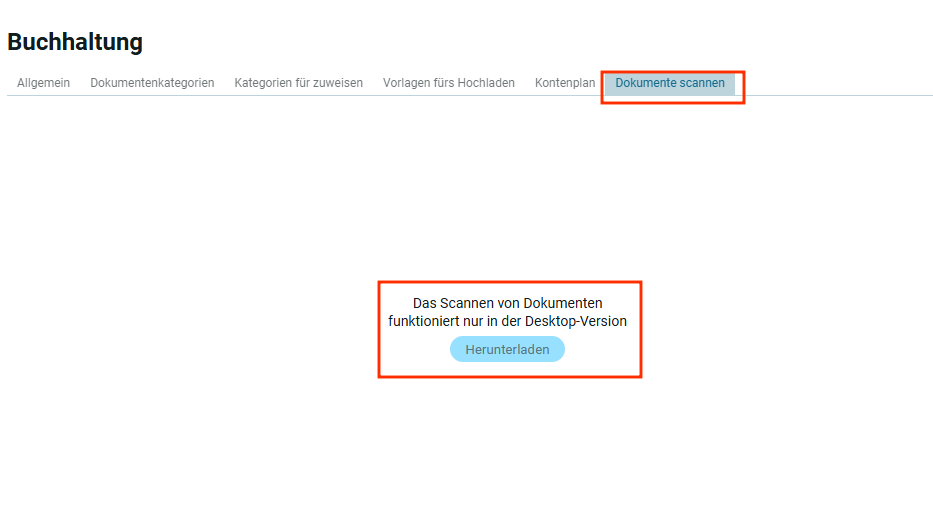View document categories tab in Buchhaltung
The height and width of the screenshot is (507, 933).
tap(152, 83)
